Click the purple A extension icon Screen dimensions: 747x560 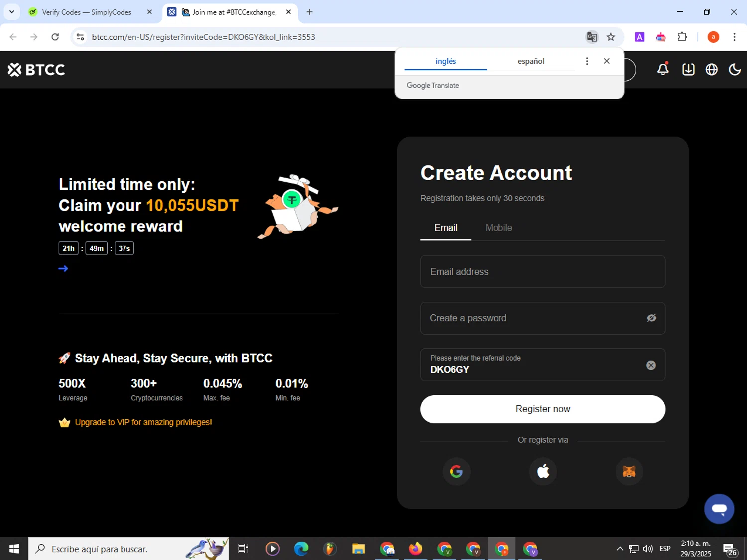pyautogui.click(x=640, y=37)
